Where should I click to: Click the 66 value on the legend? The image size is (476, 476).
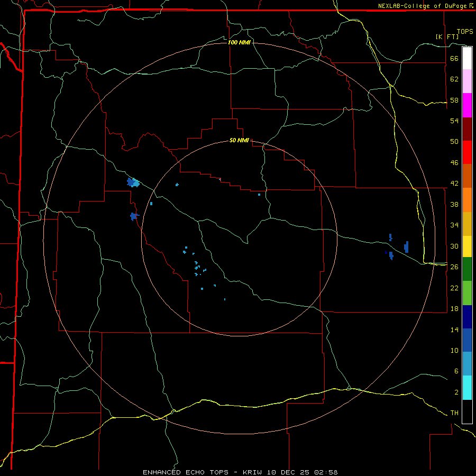click(454, 58)
